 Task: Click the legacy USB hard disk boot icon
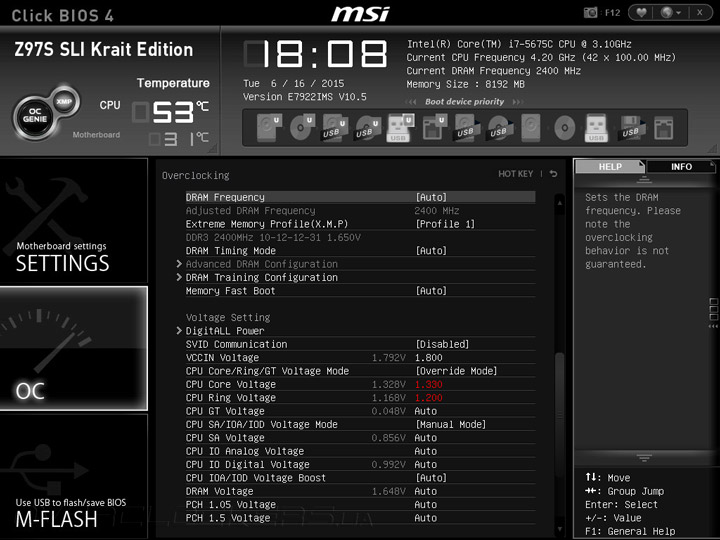tap(467, 127)
